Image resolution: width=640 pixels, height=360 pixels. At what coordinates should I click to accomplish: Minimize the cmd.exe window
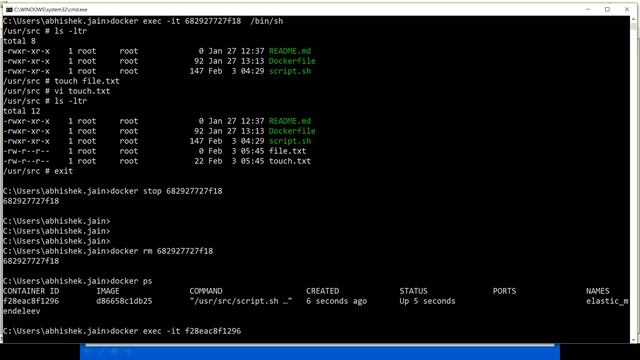588,9
